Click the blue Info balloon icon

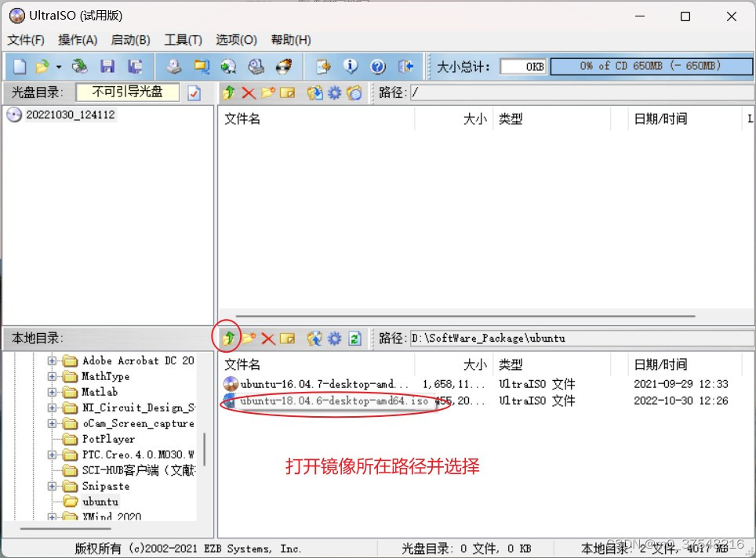click(351, 67)
